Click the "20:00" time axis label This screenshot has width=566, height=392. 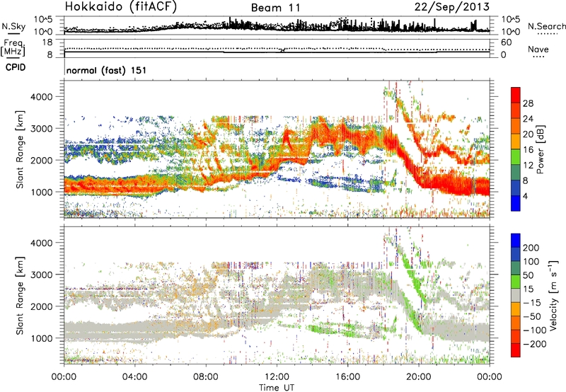click(418, 377)
